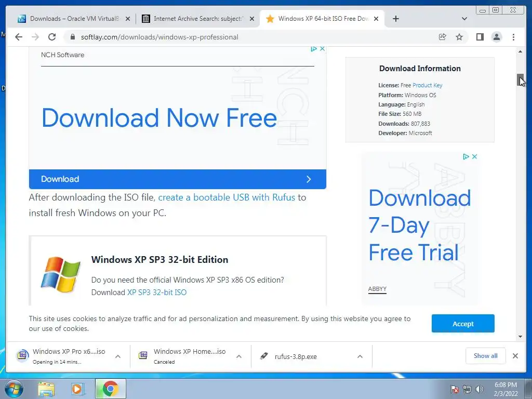
Task: Click the forward navigation arrow
Action: [35, 37]
